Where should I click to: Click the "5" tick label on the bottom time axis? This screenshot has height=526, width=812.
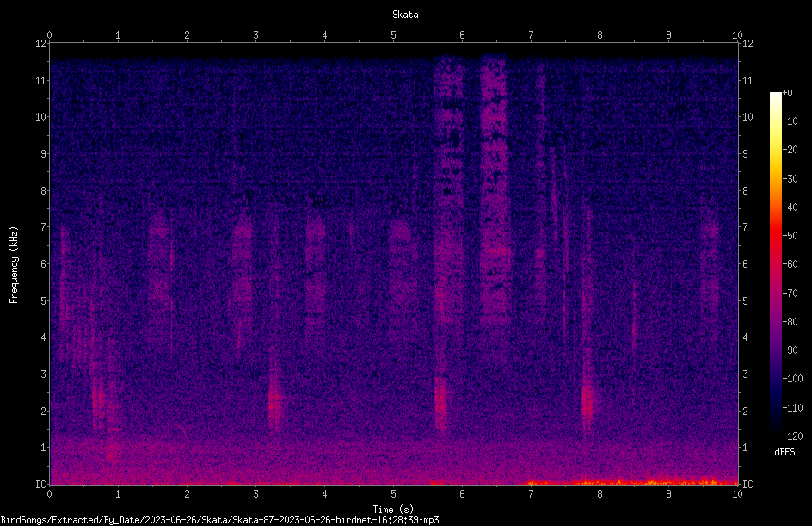point(394,494)
